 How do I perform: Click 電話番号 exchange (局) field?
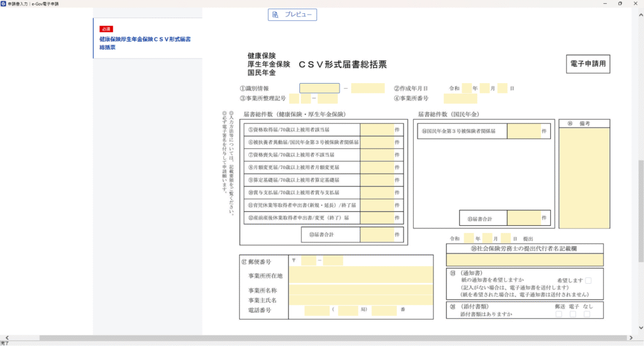click(x=348, y=310)
